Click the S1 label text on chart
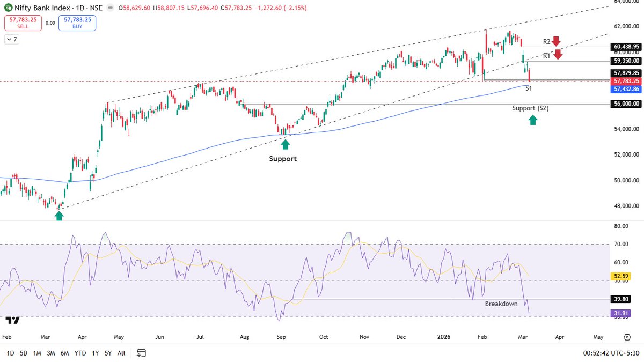Screen dimensions: 644x362 click(x=529, y=88)
